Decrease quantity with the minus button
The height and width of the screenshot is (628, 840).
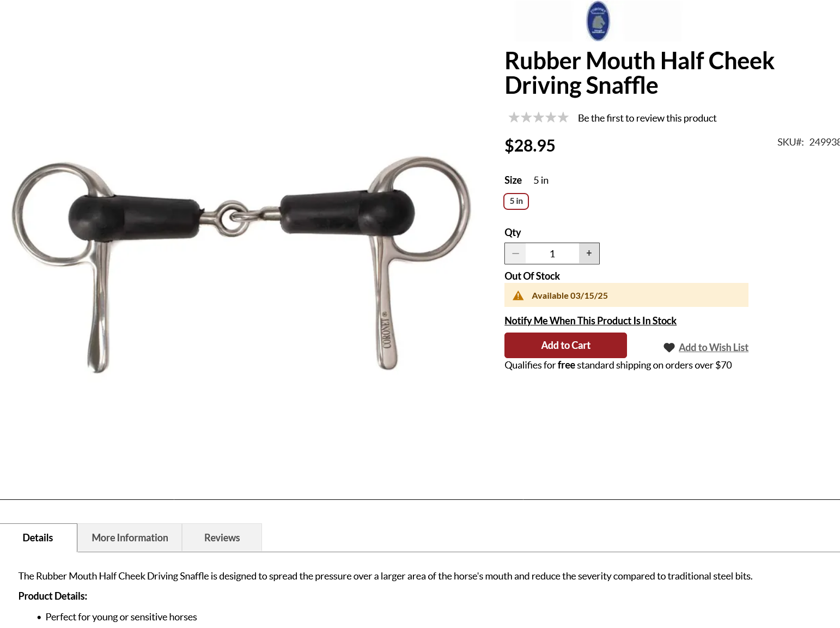(x=515, y=253)
